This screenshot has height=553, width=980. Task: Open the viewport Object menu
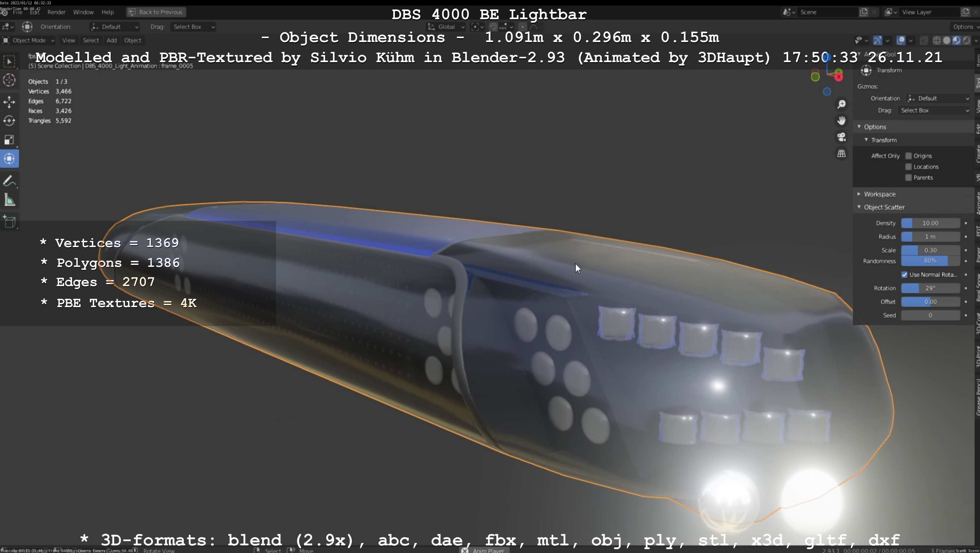click(x=132, y=40)
